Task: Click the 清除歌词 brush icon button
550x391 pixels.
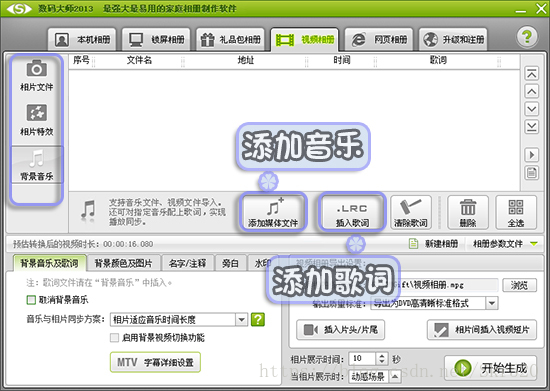Action: click(411, 212)
